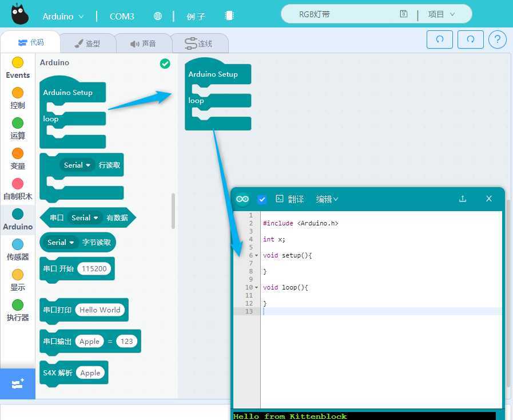Click the undo arrow button
The image size is (513, 420).
[440, 39]
